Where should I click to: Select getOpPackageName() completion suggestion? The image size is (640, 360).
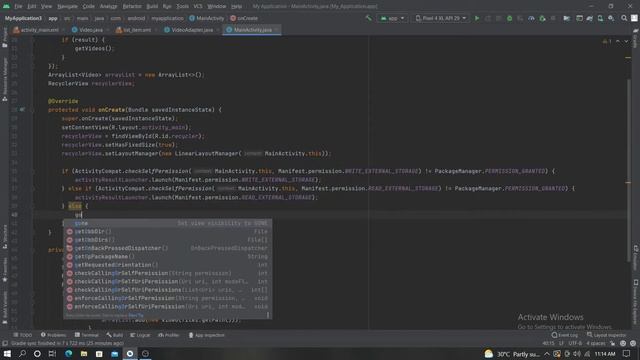point(167,257)
